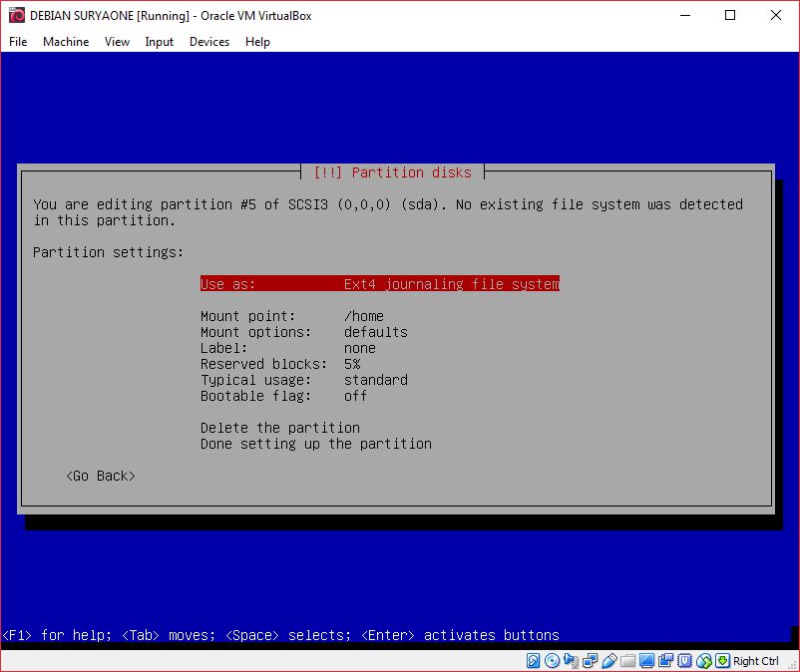Click the mouse integration indicator icon
The image size is (800, 672).
coord(703,661)
